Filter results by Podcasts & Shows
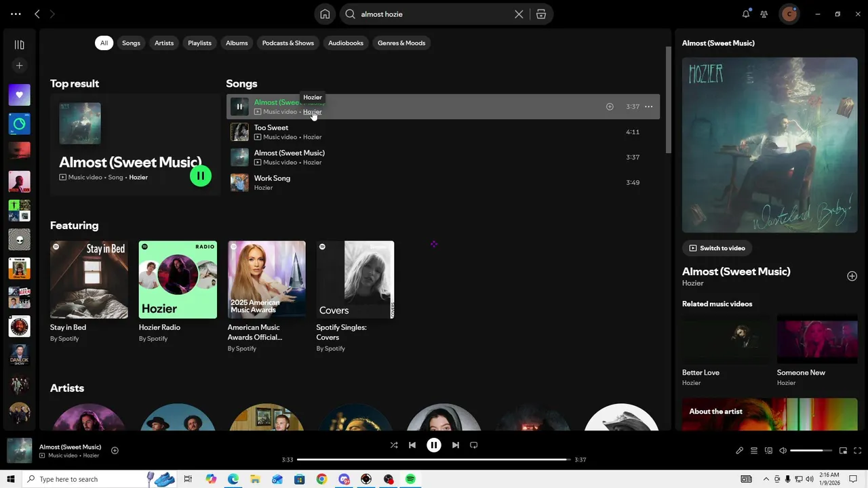The width and height of the screenshot is (868, 488). click(x=288, y=43)
